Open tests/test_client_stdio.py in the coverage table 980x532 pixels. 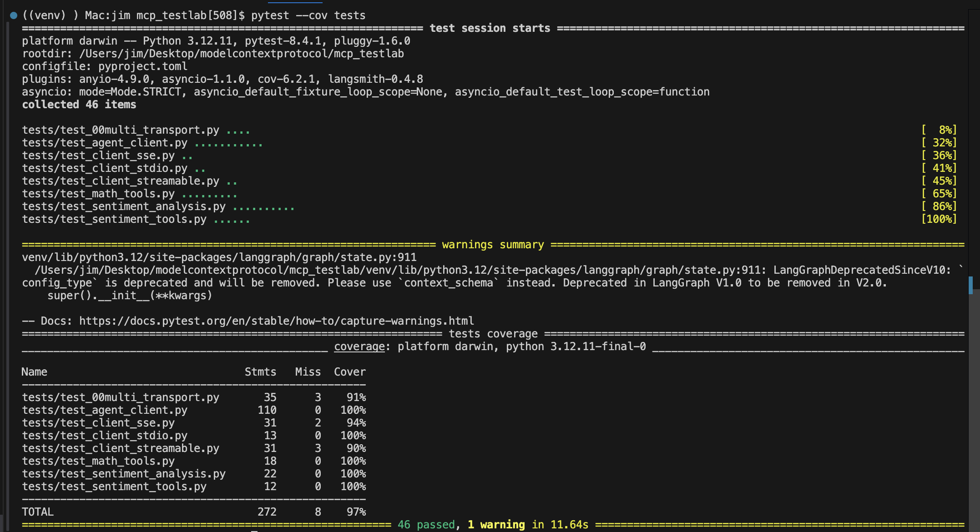click(x=105, y=436)
